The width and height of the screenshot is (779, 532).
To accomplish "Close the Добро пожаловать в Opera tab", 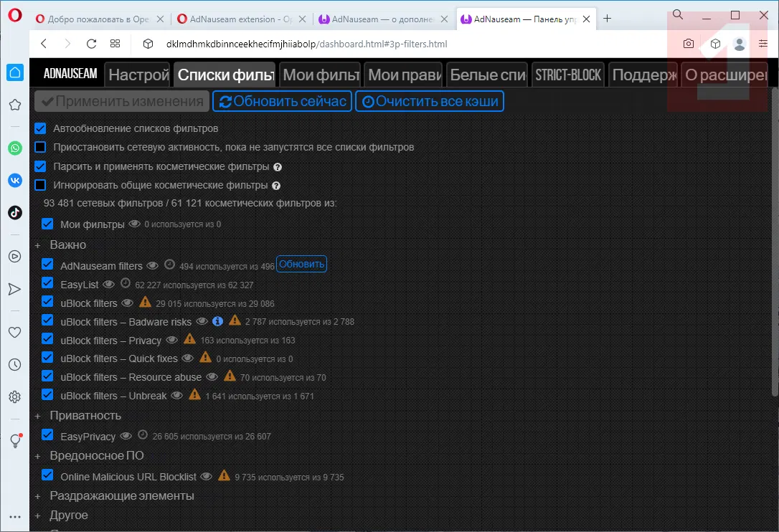I will pos(160,19).
